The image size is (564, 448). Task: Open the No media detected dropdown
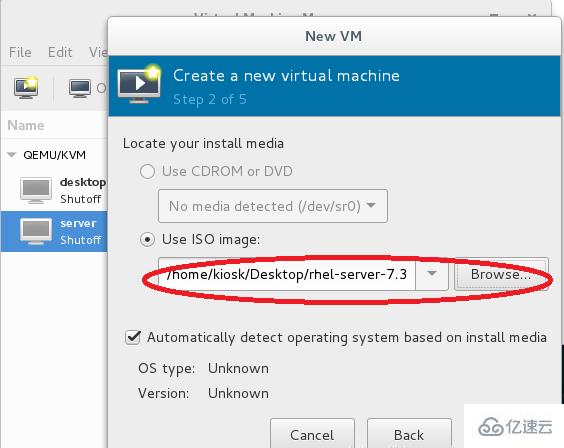[x=273, y=206]
